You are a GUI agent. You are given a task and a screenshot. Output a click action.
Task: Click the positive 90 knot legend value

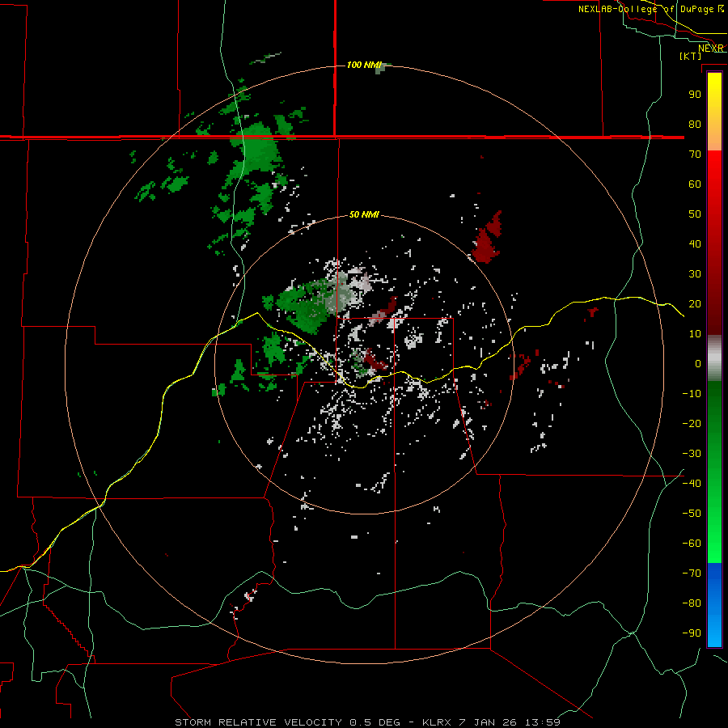695,95
